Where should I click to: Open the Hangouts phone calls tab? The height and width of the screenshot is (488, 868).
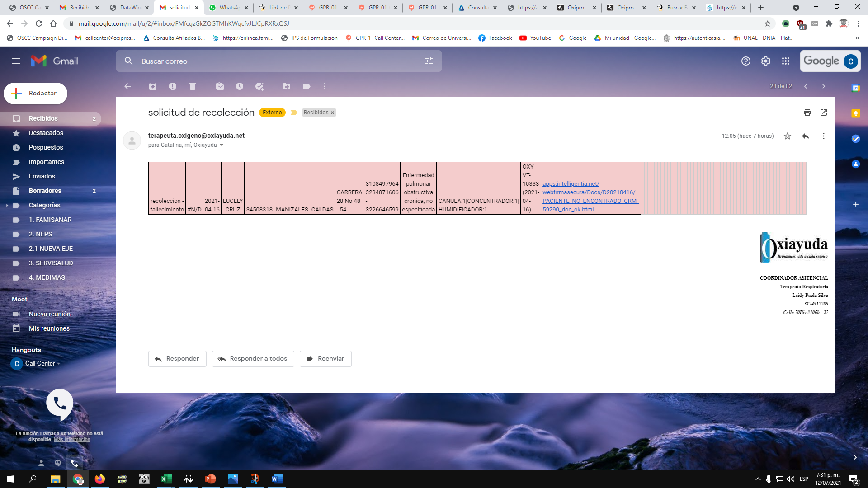(75, 463)
